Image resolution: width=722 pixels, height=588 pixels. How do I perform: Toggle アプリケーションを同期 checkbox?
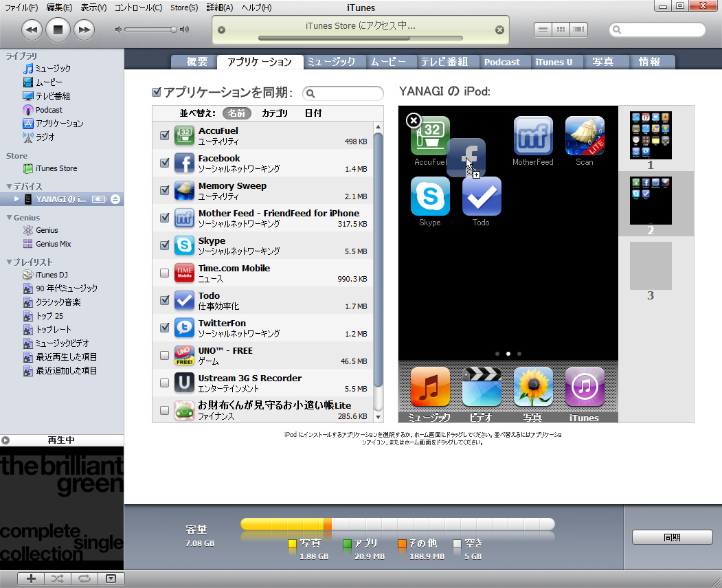[157, 93]
